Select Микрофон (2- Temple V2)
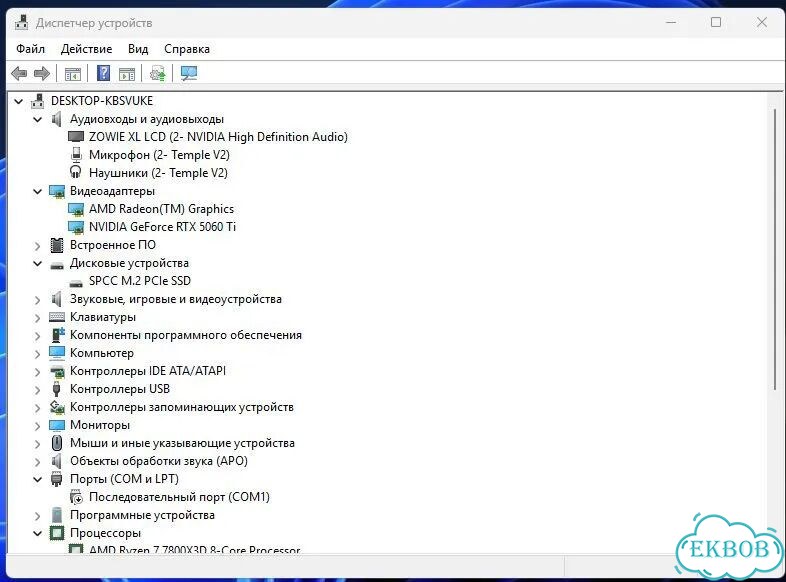This screenshot has width=786, height=582. 159,155
